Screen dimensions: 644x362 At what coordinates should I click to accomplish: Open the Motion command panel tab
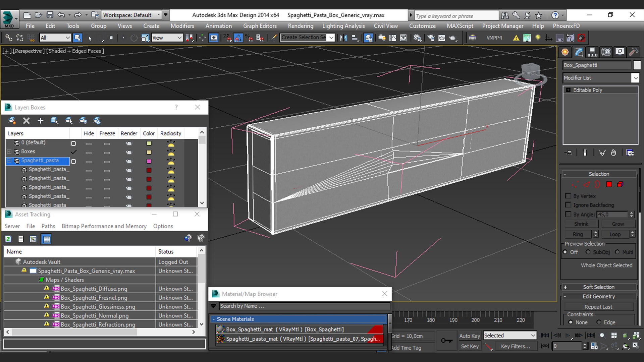(x=606, y=52)
